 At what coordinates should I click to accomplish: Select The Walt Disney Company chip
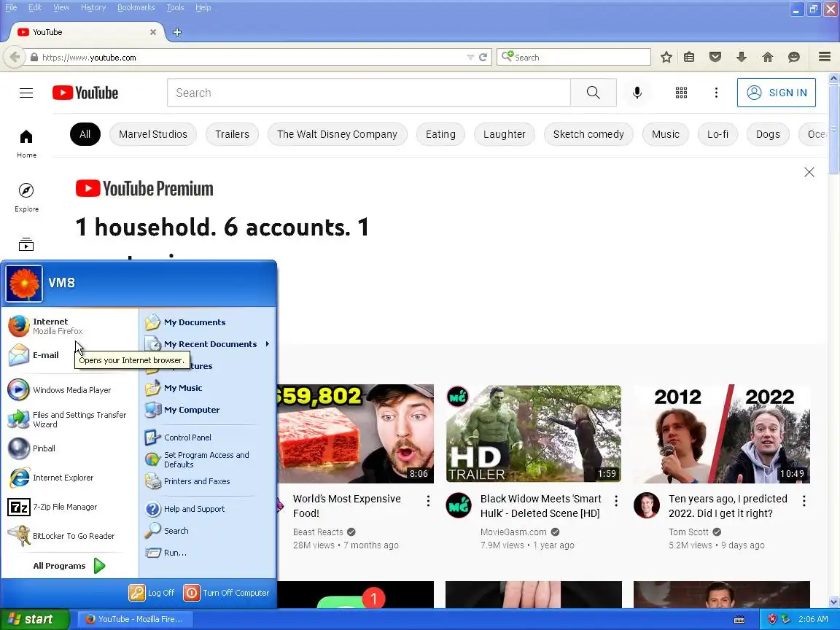337,134
